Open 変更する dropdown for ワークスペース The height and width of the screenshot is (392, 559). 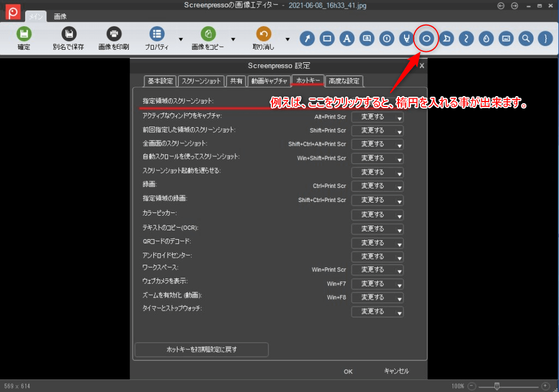point(377,270)
